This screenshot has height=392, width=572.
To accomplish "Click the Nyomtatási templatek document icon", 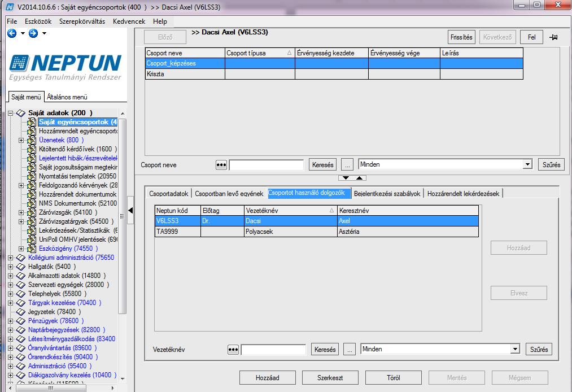I will 32,176.
